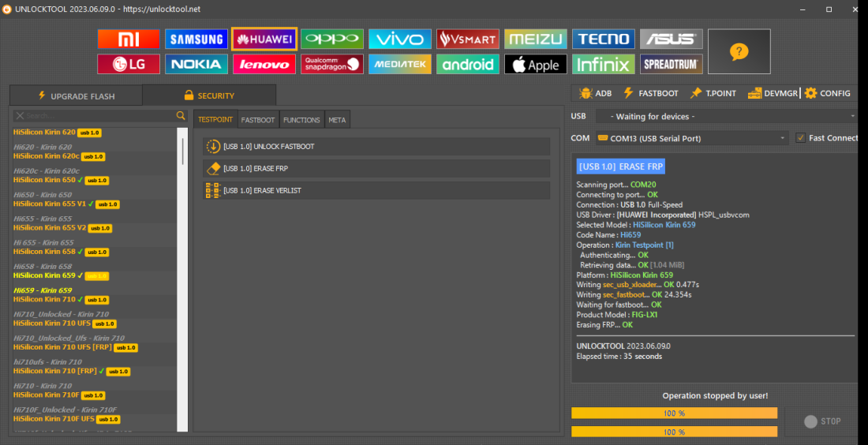
Task: Select HiSilicon Kirin 710 [FRP]
Action: 72,371
